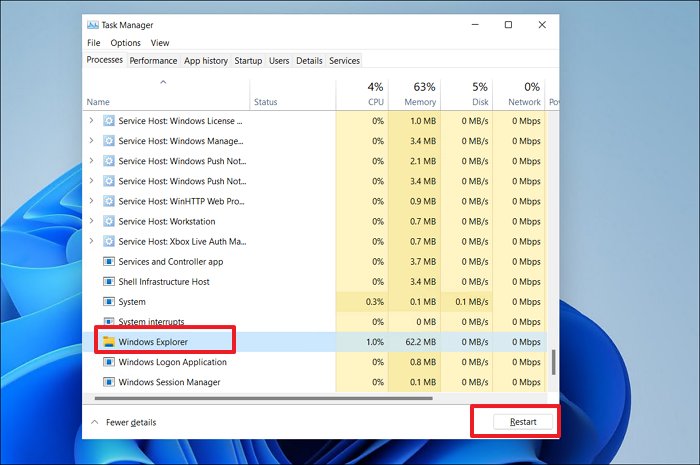This screenshot has height=465, width=700.
Task: Click the System 0.1 MB/s disk value
Action: point(471,302)
